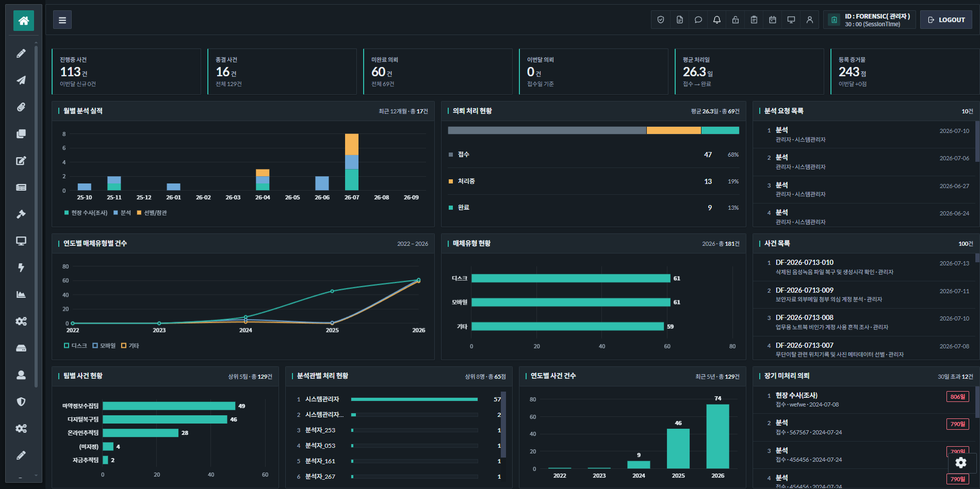Open the list card icon in sidebar
This screenshot has height=489, width=980.
tap(21, 188)
